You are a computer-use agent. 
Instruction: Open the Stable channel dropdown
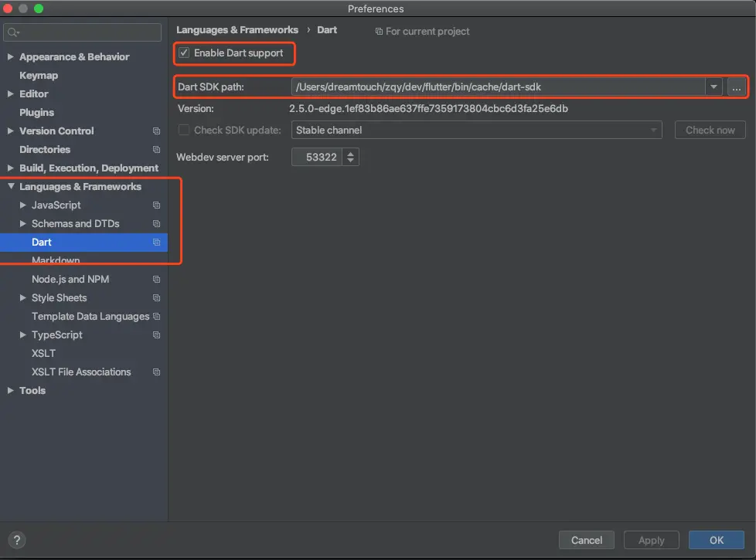coord(476,130)
